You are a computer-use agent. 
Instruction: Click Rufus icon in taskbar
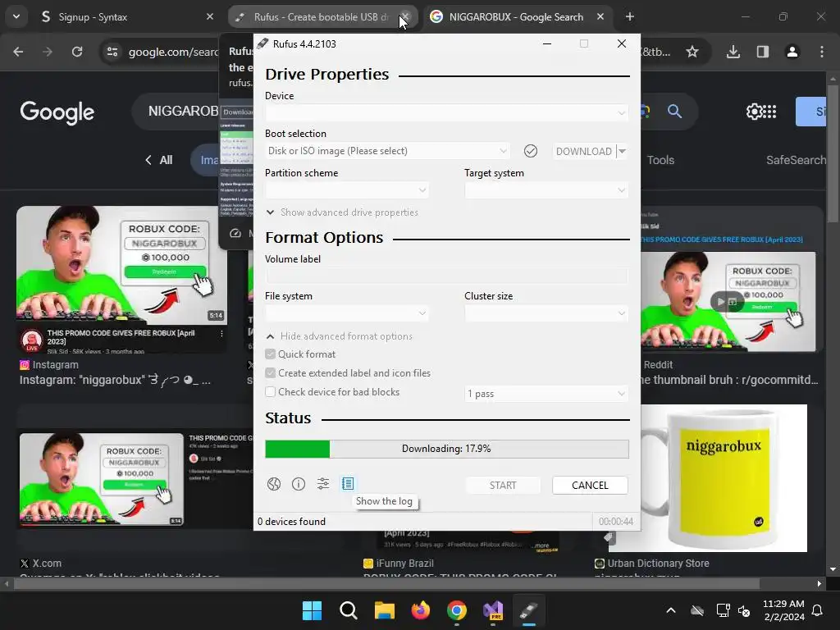[529, 610]
